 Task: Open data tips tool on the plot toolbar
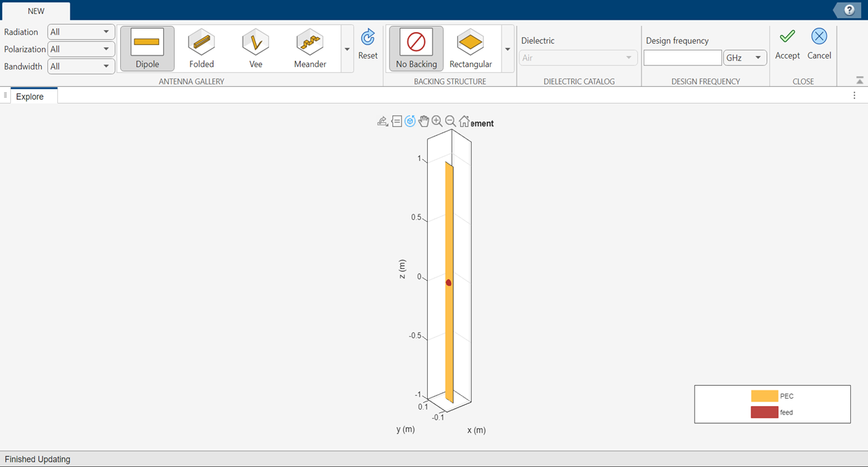point(396,121)
